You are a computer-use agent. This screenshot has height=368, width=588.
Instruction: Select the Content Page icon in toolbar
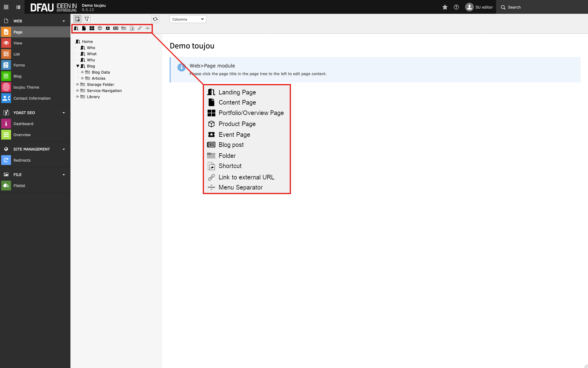point(84,28)
